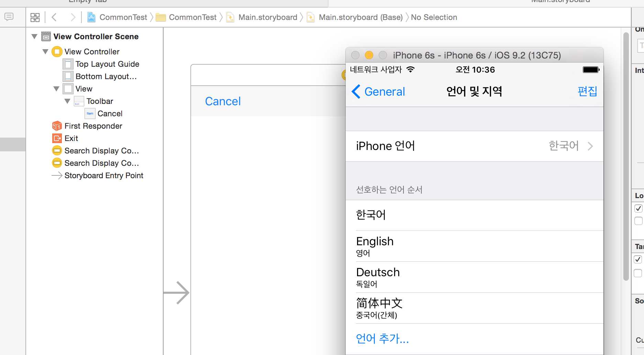Screen dimensions: 644x355
Task: Click the CommonTest project icon in breadcrumb
Action: point(91,17)
